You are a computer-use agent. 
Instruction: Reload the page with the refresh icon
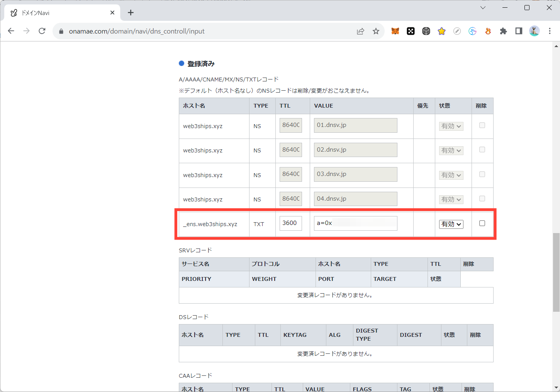(42, 31)
